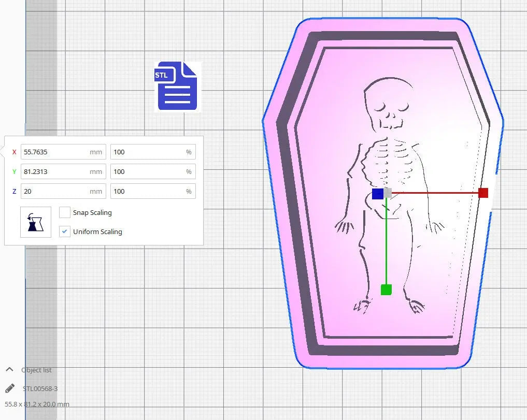Select the green Y-axis scale handle
Viewport: 527px width, 420px height.
(x=386, y=289)
